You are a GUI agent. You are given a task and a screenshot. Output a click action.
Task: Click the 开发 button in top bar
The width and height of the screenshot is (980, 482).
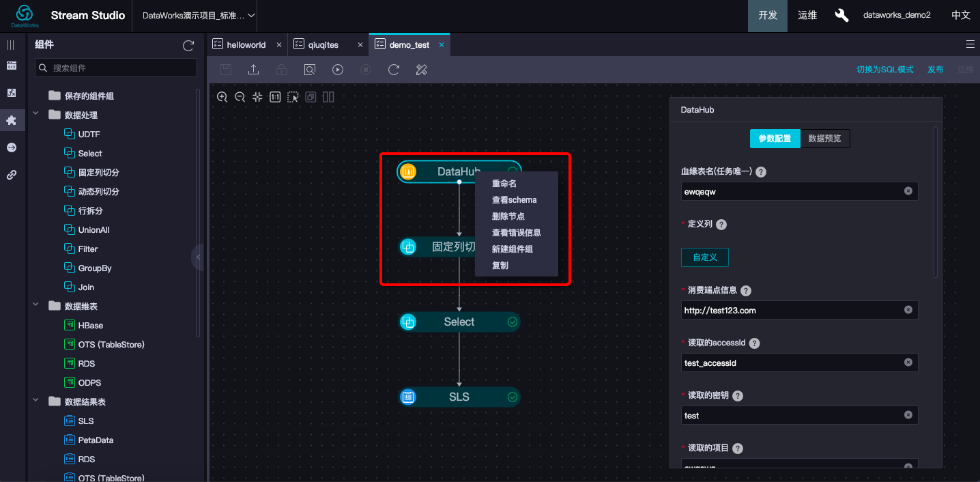tap(768, 15)
